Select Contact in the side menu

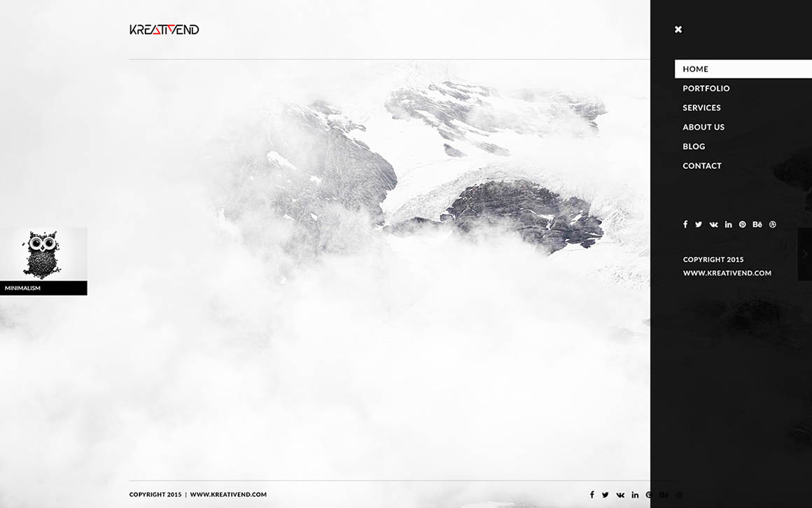[702, 166]
